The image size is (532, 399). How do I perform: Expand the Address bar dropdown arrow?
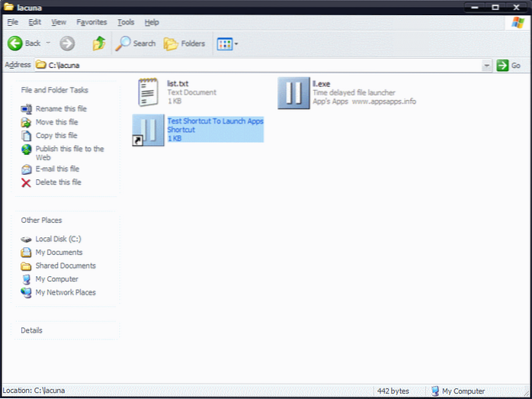click(486, 66)
